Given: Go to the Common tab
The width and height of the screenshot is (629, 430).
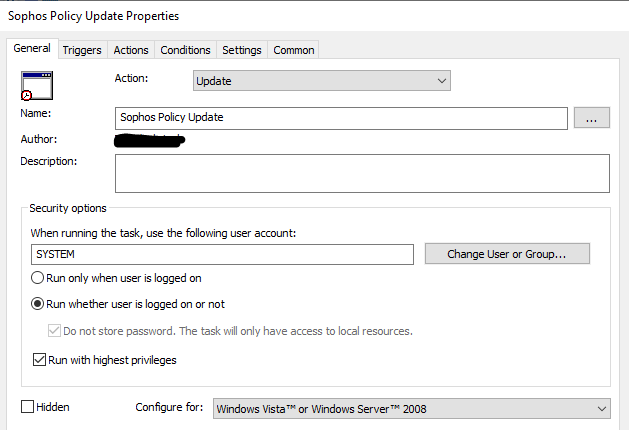Looking at the screenshot, I should click(x=294, y=50).
